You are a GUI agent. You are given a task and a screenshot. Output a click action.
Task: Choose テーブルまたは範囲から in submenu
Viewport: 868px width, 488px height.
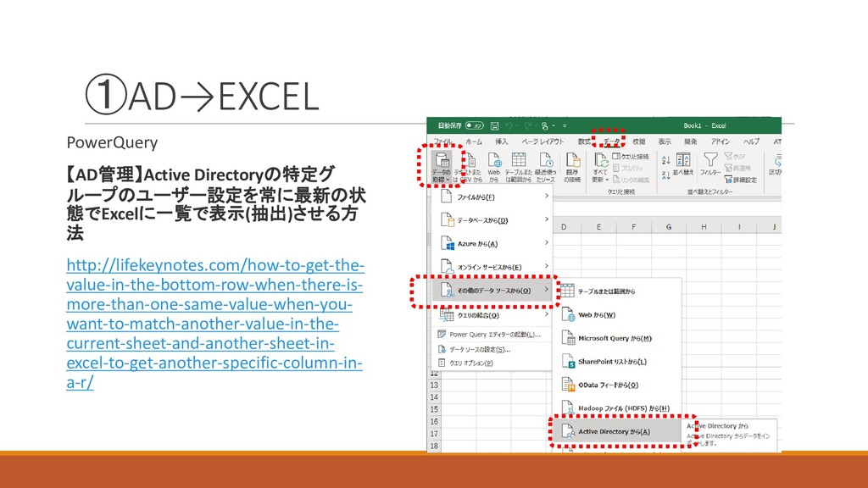point(617,291)
